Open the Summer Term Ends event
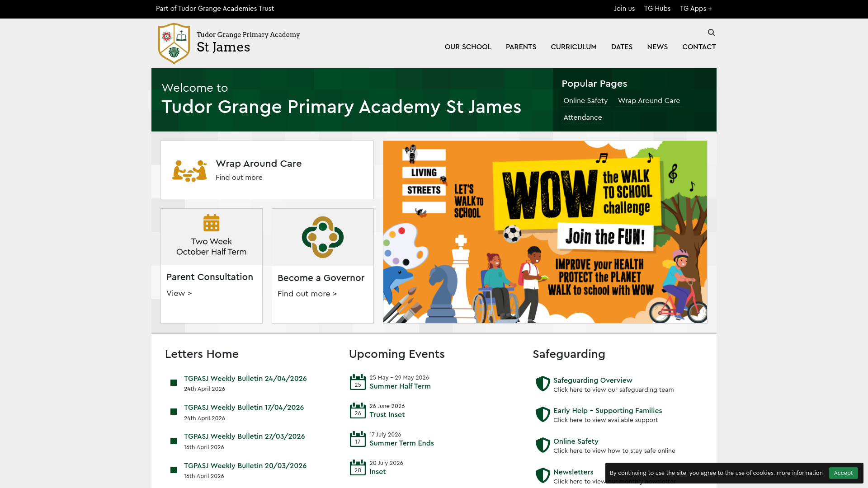This screenshot has width=868, height=488. [401, 443]
